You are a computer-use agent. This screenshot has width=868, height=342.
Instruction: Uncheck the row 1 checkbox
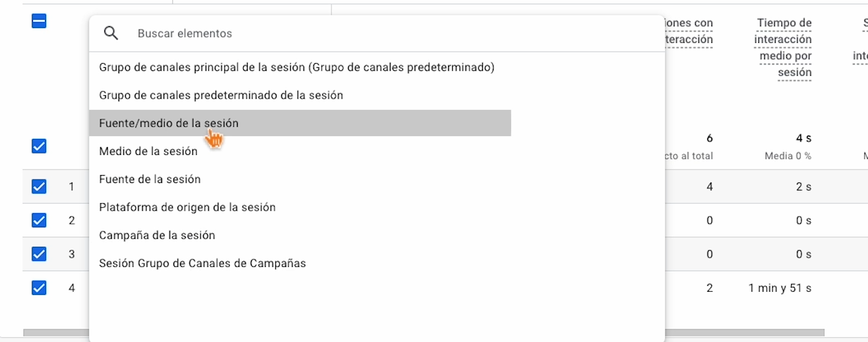click(39, 186)
